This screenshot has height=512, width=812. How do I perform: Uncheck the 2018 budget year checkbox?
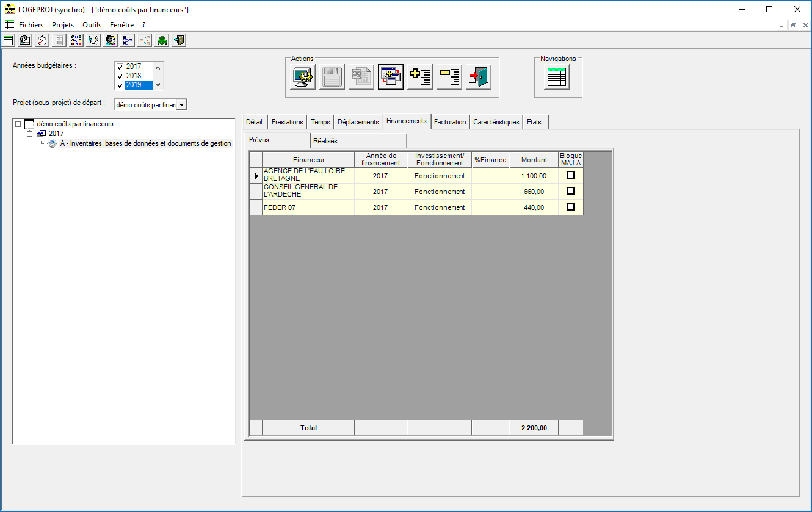pos(120,76)
